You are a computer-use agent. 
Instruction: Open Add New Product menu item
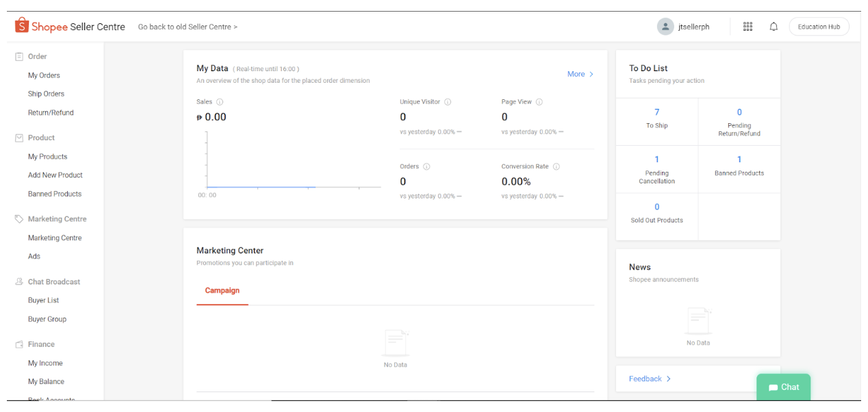pos(55,175)
